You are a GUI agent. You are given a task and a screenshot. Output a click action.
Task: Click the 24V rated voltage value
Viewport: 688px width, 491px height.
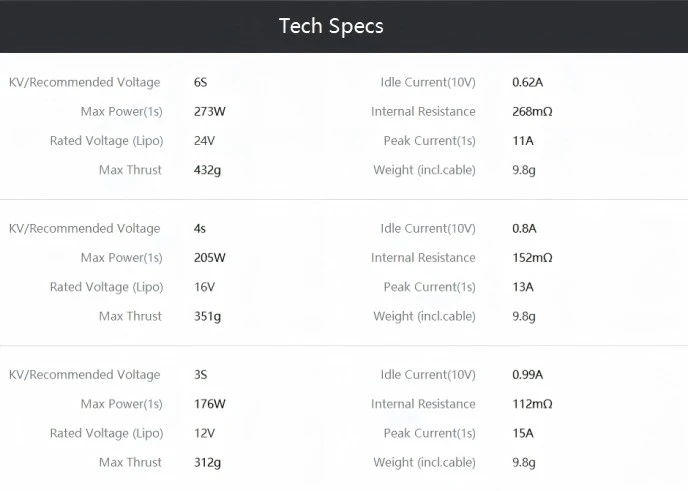205,141
